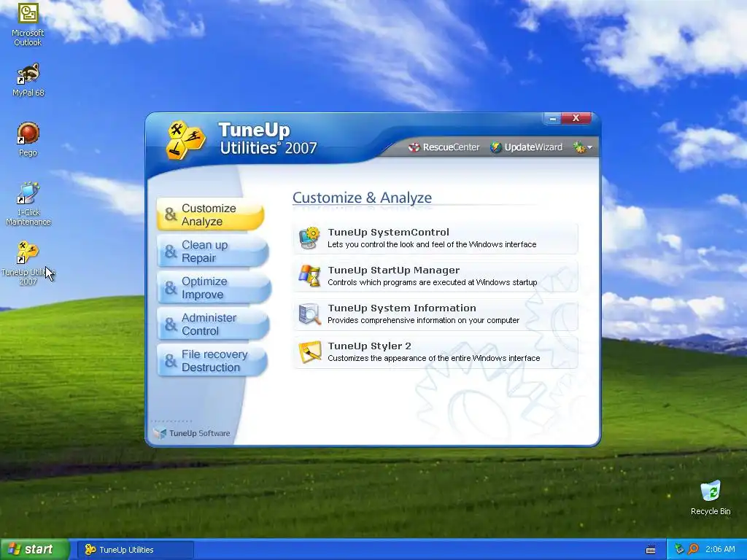Click description 'Customizes the appearance of the entire Windows'
This screenshot has height=560, width=747.
point(433,358)
